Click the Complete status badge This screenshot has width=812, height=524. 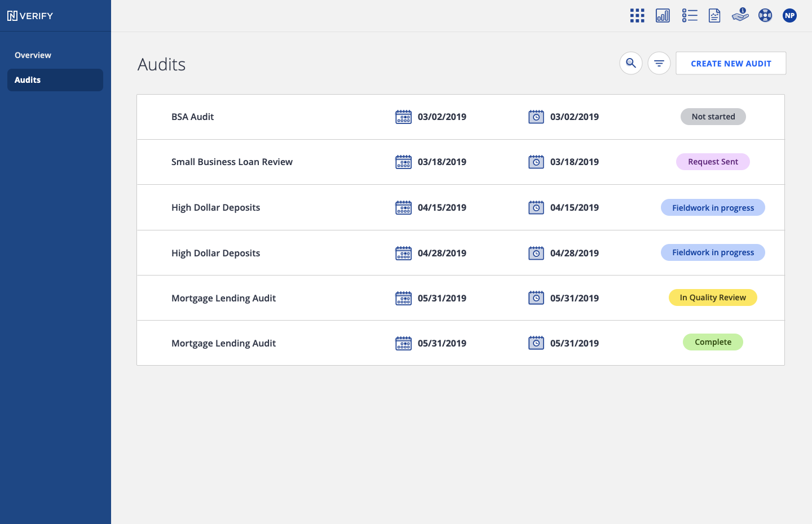713,342
